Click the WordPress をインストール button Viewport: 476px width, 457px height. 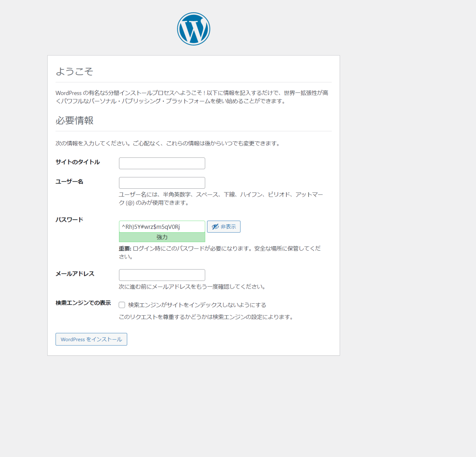91,339
